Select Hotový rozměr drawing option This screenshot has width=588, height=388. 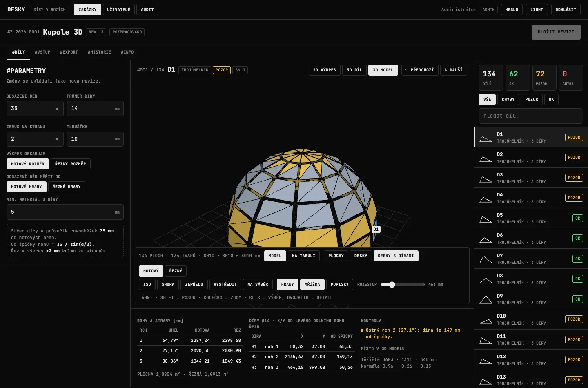pyautogui.click(x=28, y=164)
